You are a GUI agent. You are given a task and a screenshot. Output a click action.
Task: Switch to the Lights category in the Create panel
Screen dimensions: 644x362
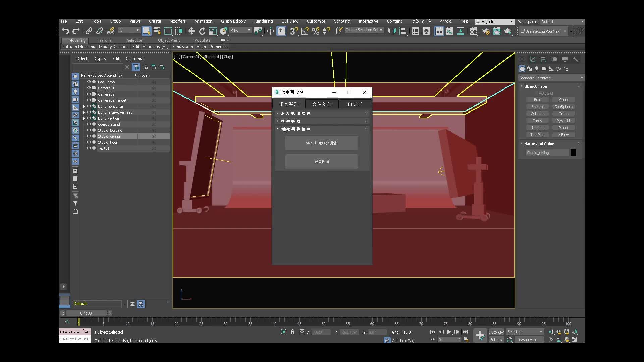coord(537,69)
